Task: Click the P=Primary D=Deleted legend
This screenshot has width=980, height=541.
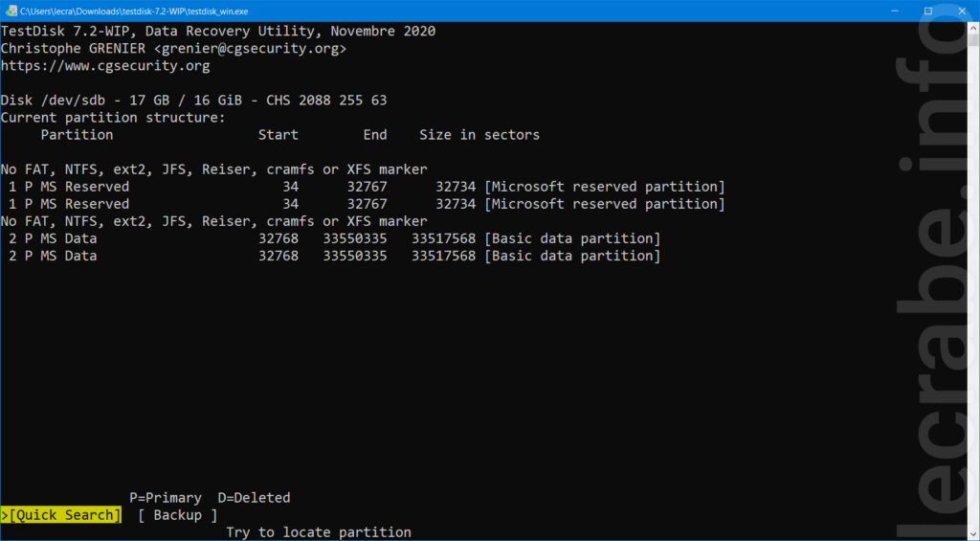Action: point(210,498)
